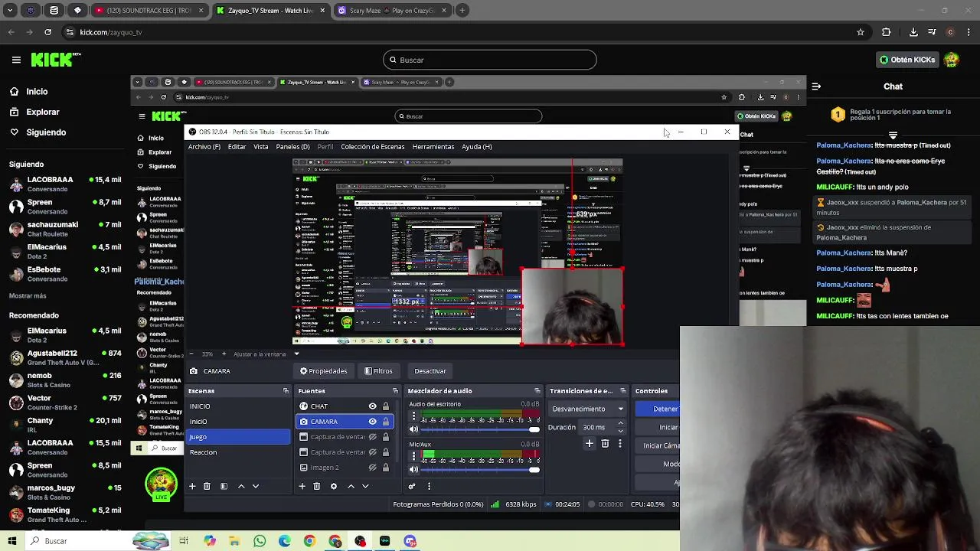Pop out the Fuentes dock panel icon
Screen dimensions: 980x551
(395, 391)
